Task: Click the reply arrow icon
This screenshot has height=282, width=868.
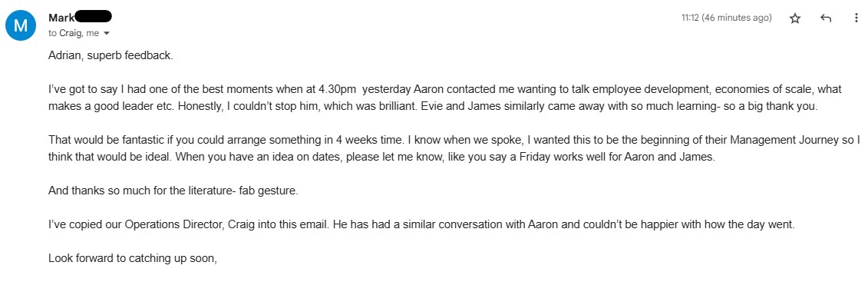Action: (825, 18)
